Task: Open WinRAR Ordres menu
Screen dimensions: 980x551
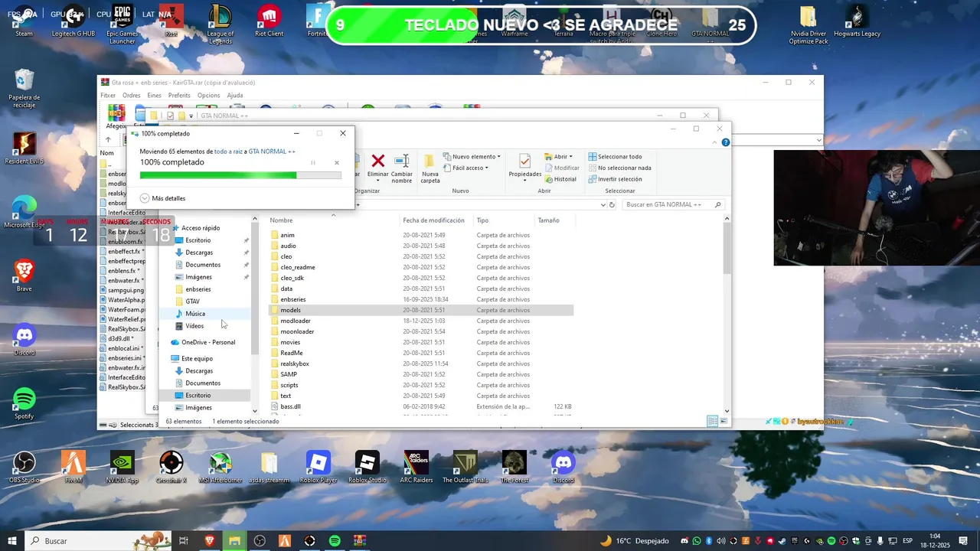Action: [132, 96]
